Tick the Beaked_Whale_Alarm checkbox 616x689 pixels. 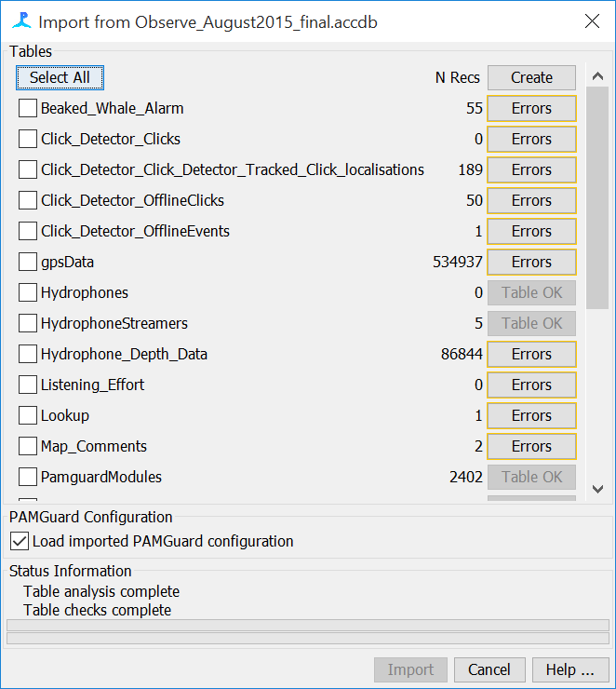[28, 108]
